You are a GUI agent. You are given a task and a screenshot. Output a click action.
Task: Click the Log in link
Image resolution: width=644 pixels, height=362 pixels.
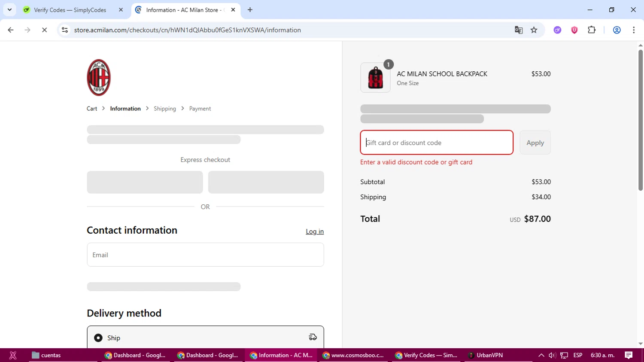coord(315,231)
